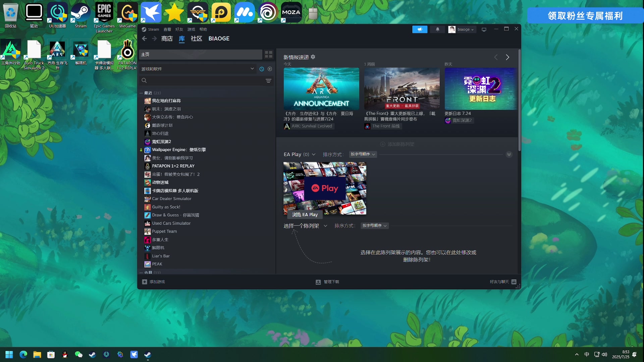Click the add game plus icon
Viewport: 644px width, 362px height.
coord(145,282)
